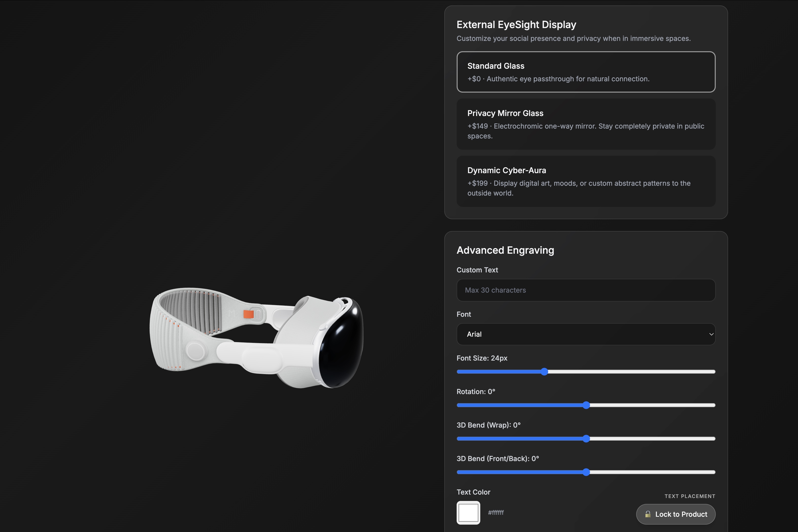Click the Font Size slider handle
Image resolution: width=798 pixels, height=532 pixels.
544,371
